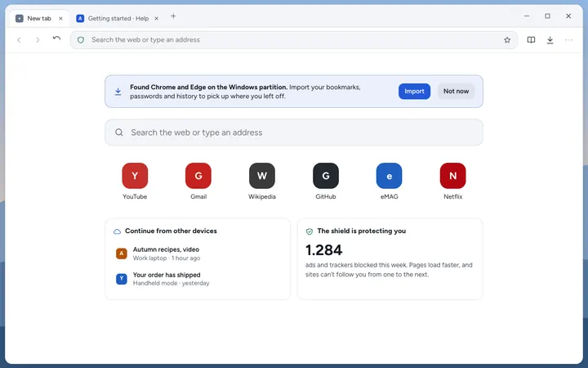Click the Continue from other devices heading

[x=171, y=231]
